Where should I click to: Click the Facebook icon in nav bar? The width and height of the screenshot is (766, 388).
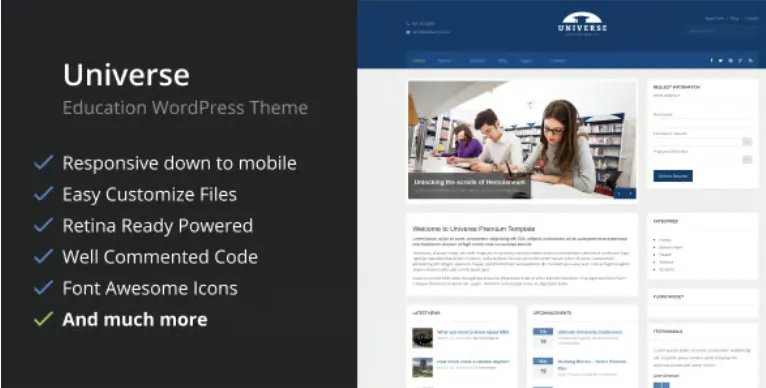(x=711, y=61)
